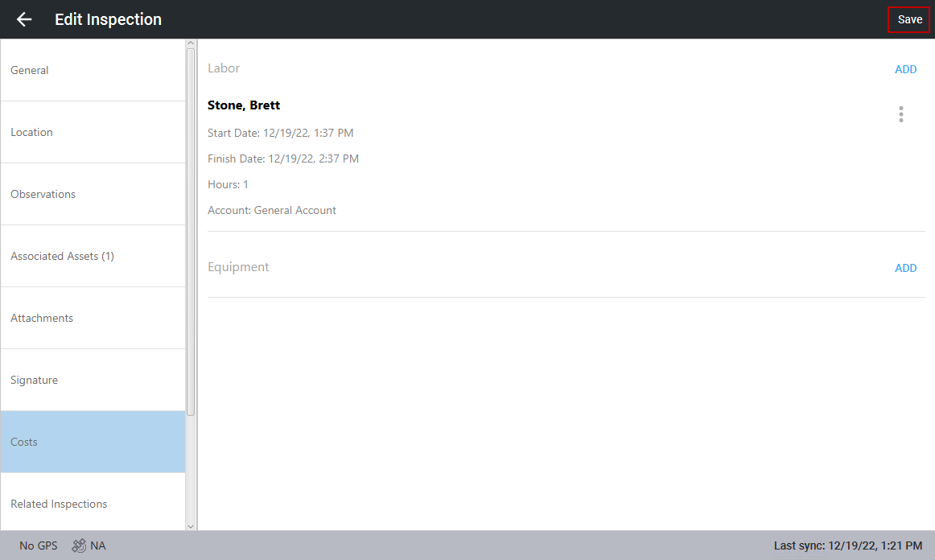Switch to the Signature section

[x=93, y=380]
